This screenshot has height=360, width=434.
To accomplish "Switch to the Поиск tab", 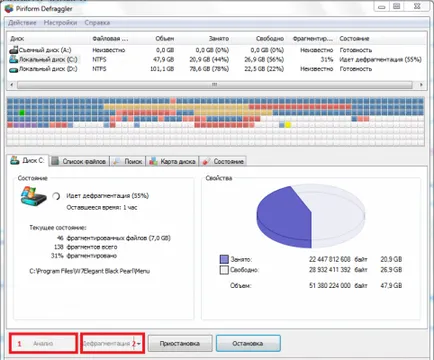I will coord(128,161).
